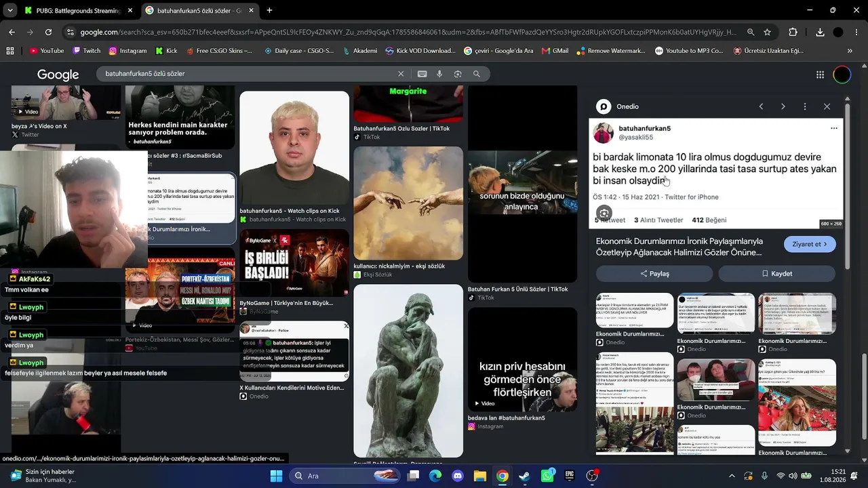Viewport: 868px width, 488px height.
Task: Open the Daily case CSGO bookmark
Action: coord(299,51)
